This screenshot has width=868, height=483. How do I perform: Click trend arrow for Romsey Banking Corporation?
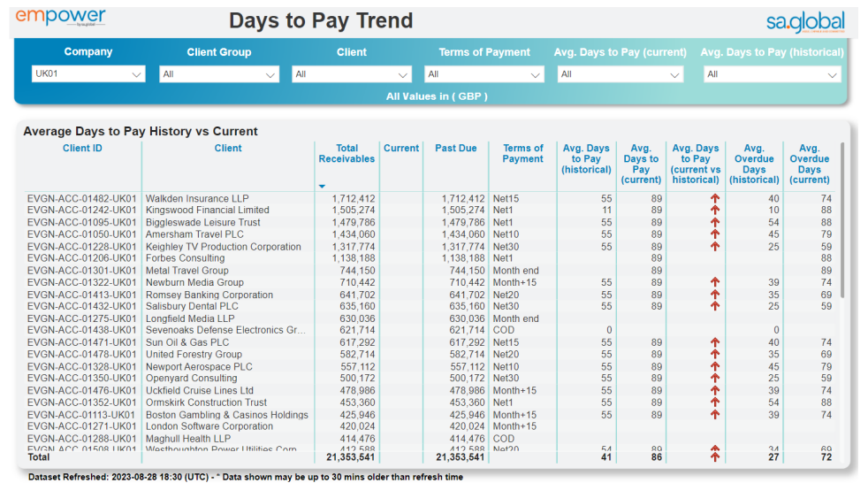pyautogui.click(x=715, y=295)
